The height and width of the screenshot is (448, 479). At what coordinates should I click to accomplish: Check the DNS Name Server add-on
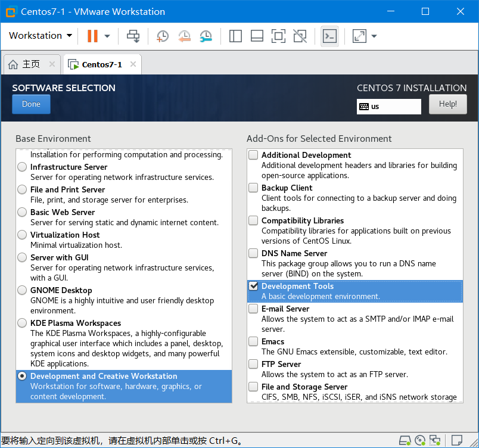click(x=253, y=253)
